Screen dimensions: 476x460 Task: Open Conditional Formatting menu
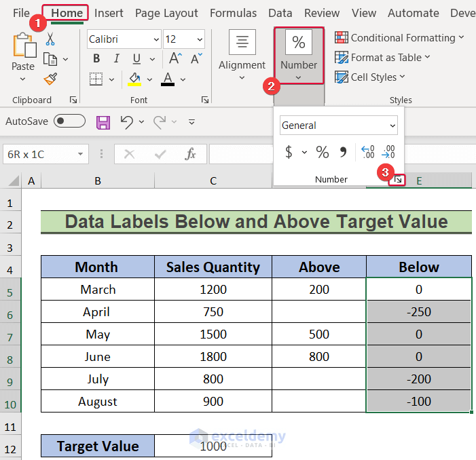(x=399, y=37)
